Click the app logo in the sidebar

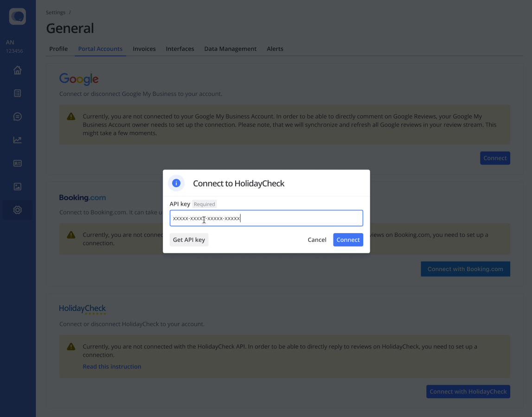pyautogui.click(x=17, y=16)
